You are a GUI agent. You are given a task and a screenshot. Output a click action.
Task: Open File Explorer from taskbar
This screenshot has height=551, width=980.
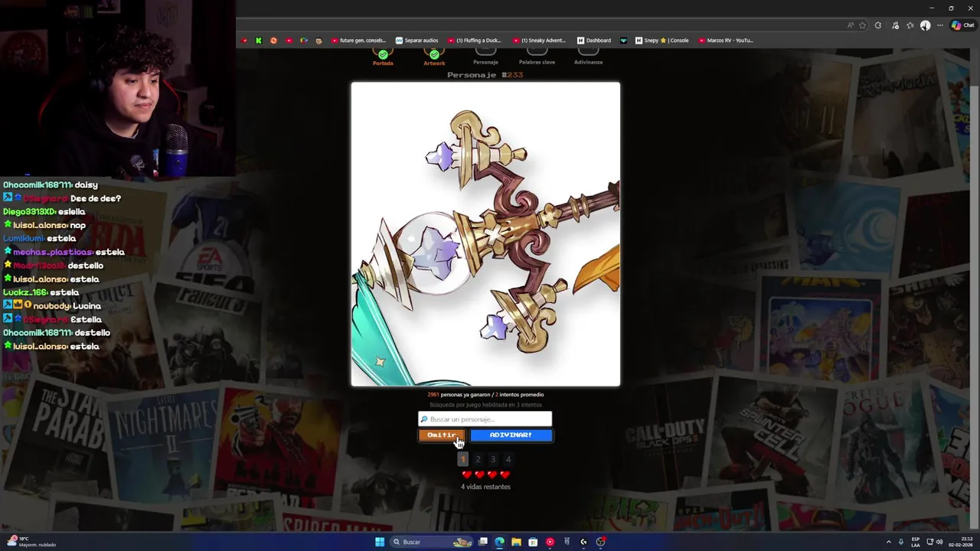pos(516,542)
